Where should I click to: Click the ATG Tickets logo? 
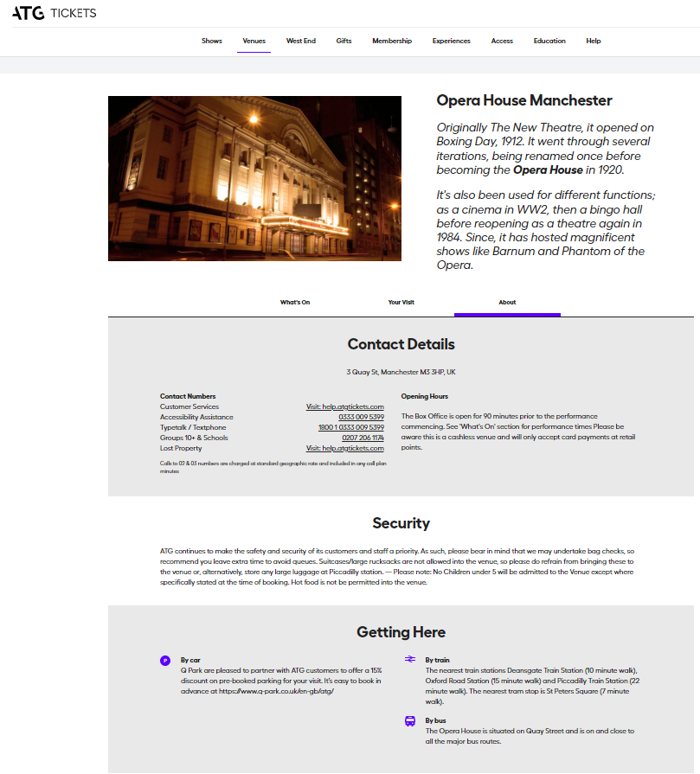tap(54, 13)
